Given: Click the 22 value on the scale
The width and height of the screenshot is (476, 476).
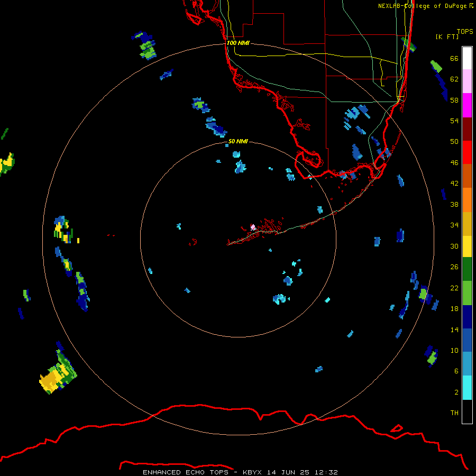Looking at the screenshot, I should (x=454, y=288).
